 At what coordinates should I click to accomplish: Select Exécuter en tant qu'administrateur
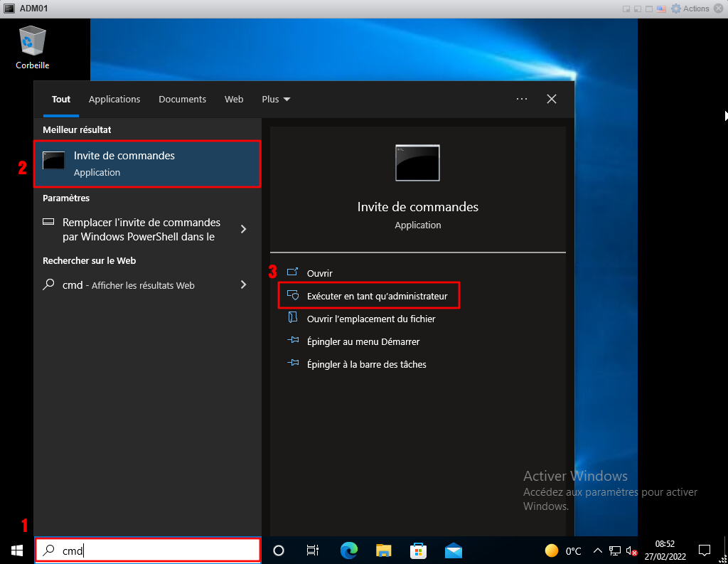tap(377, 296)
